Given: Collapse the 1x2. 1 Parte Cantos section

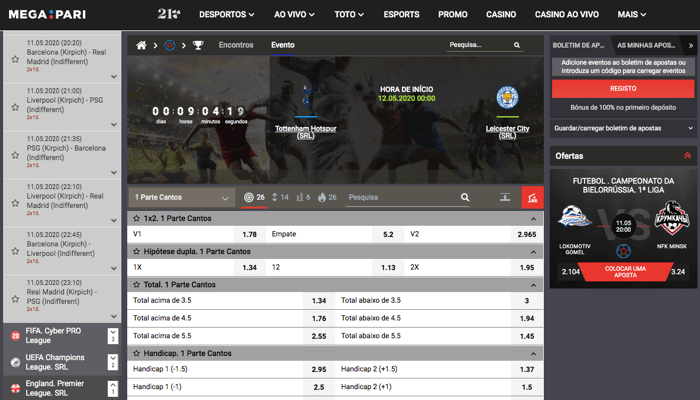Looking at the screenshot, I should (533, 219).
